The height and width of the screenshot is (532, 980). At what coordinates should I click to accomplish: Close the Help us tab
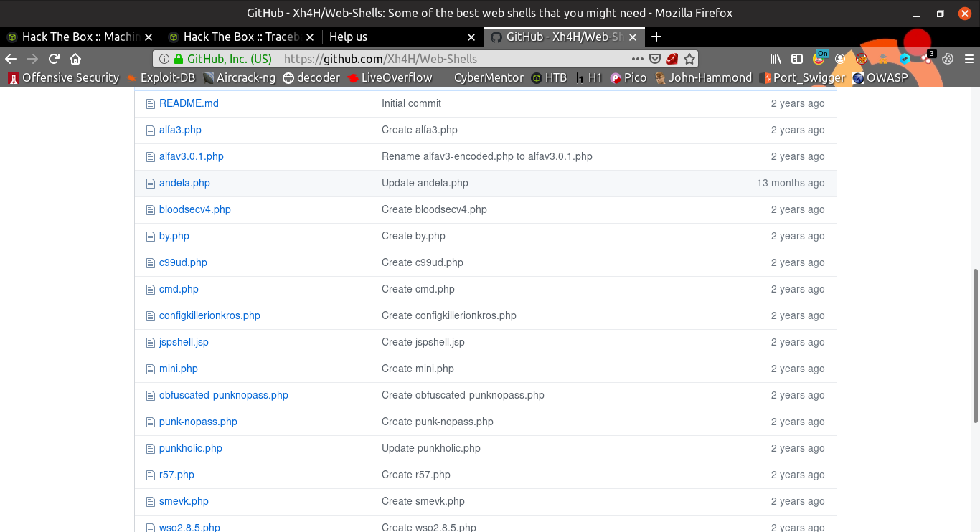click(x=471, y=37)
